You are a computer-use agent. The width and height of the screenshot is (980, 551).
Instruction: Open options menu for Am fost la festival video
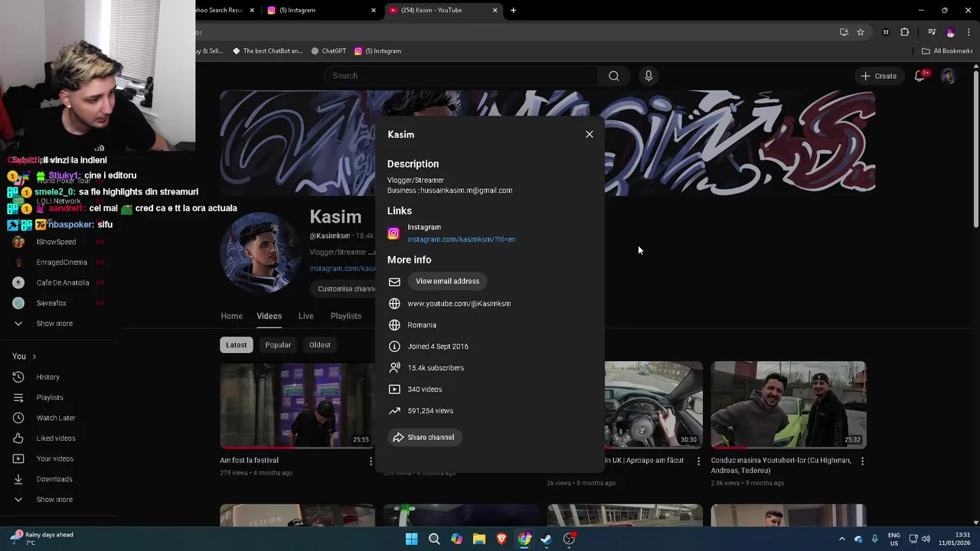pyautogui.click(x=371, y=461)
